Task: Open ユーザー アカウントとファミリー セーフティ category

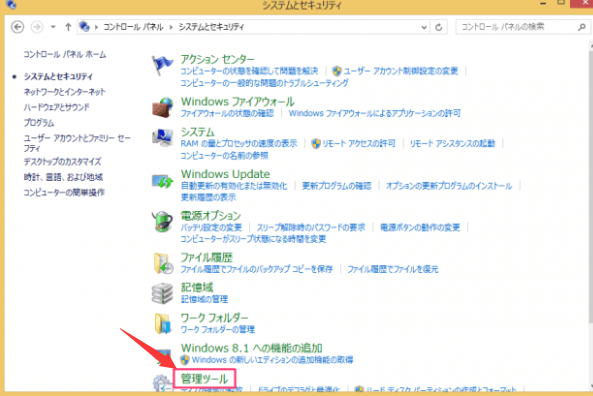Action: pos(77,143)
